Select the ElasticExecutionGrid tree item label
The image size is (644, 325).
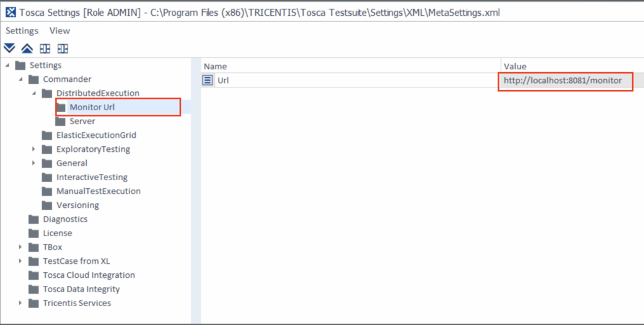pos(96,135)
